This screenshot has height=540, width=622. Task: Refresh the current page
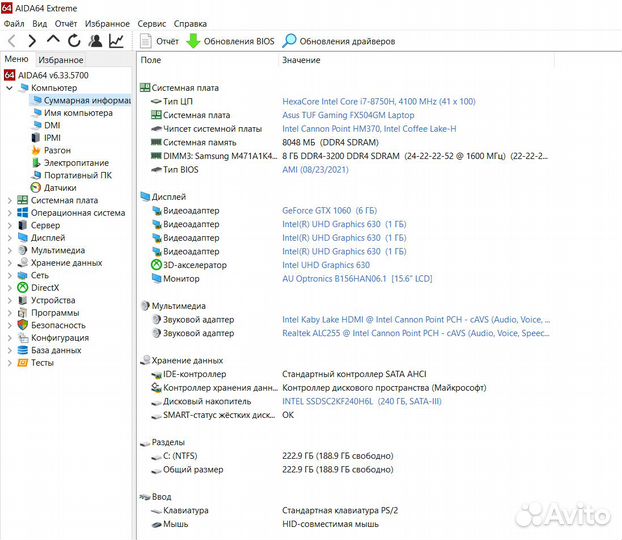pos(74,40)
